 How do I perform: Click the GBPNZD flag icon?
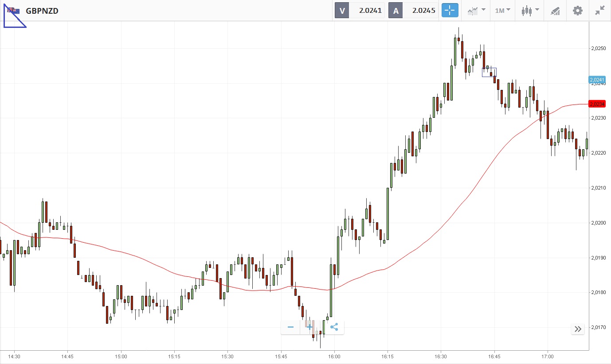click(x=13, y=11)
